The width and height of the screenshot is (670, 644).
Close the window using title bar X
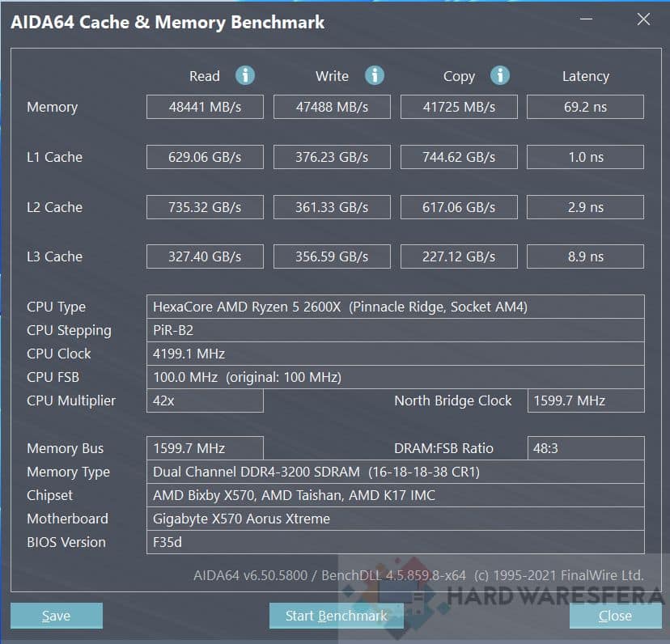point(643,19)
